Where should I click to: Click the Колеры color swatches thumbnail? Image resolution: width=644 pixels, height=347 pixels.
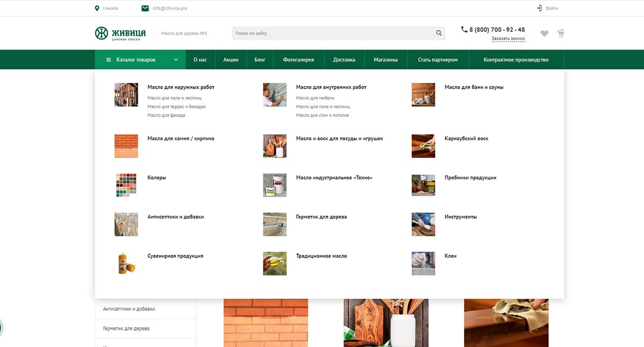[126, 185]
